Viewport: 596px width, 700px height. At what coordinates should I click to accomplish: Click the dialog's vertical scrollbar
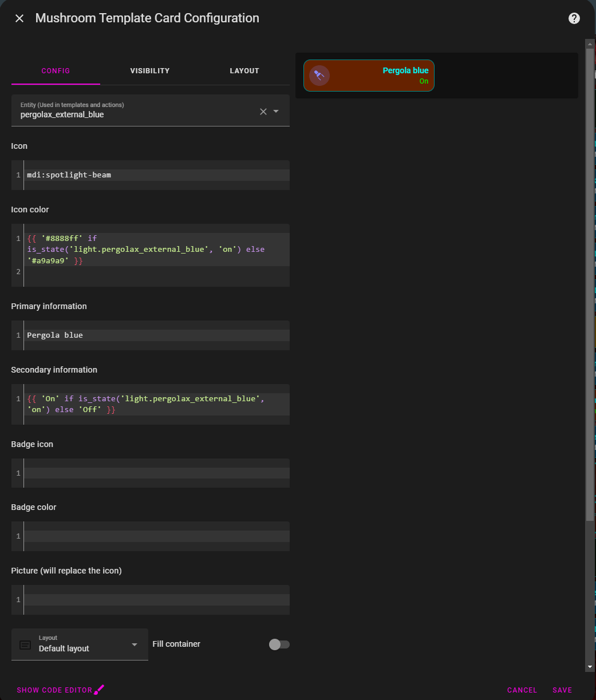(590, 286)
